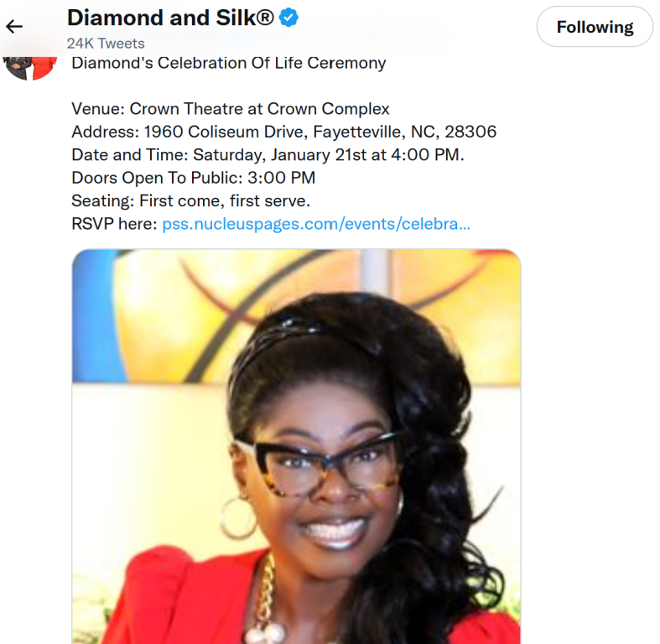Click the gold hoop earring in photo

(x=237, y=517)
